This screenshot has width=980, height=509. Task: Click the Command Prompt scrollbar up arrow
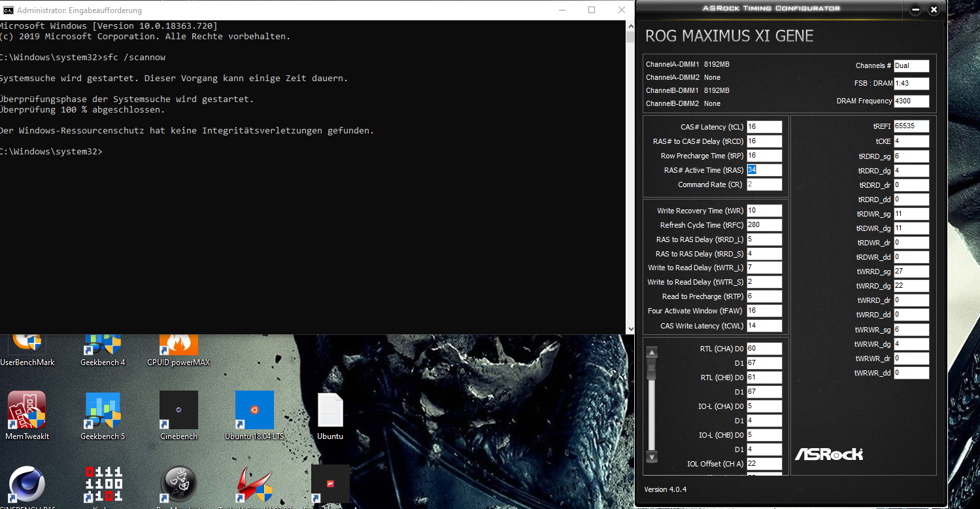[x=630, y=25]
